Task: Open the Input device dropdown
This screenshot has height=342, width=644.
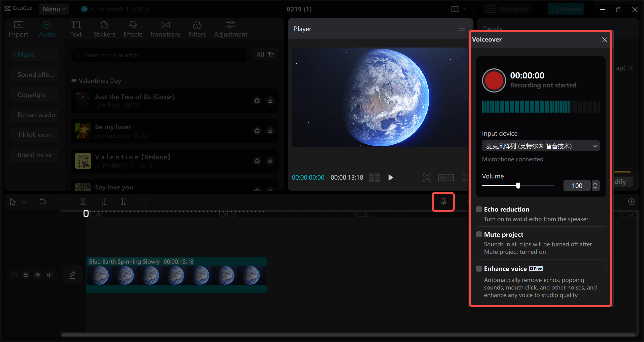Action: tap(540, 146)
